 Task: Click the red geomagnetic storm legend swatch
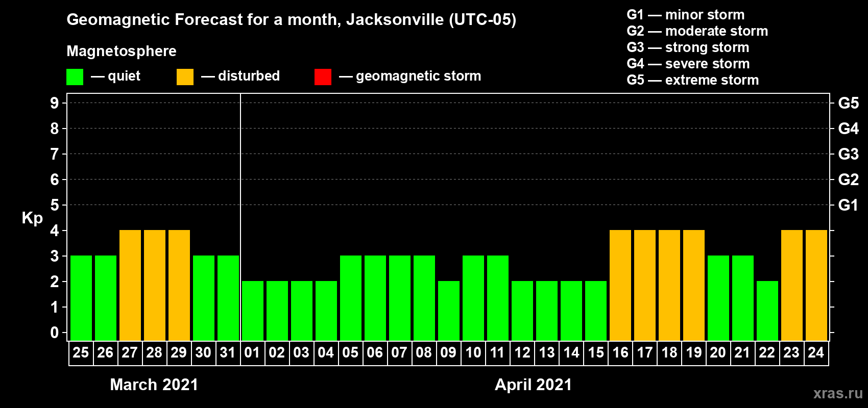[323, 77]
